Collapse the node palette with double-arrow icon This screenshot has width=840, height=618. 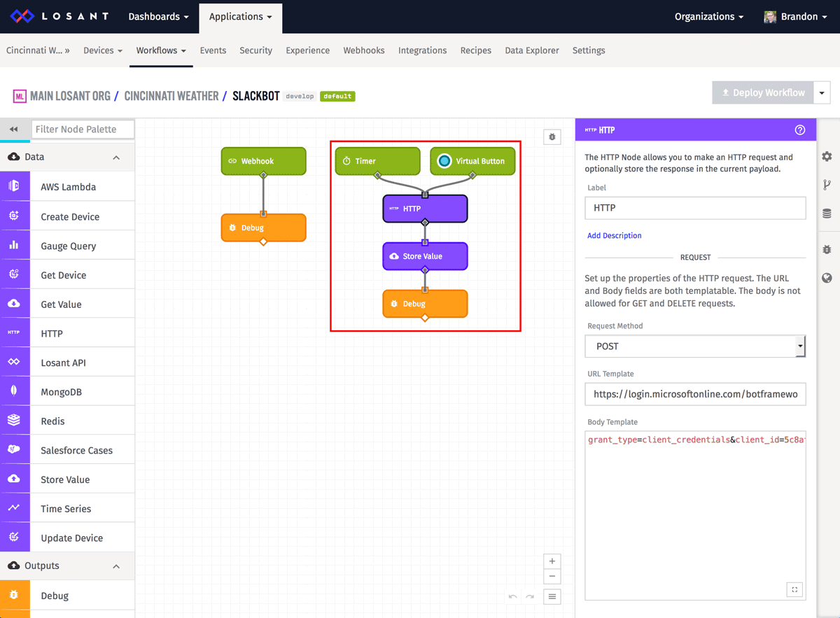pyautogui.click(x=13, y=129)
